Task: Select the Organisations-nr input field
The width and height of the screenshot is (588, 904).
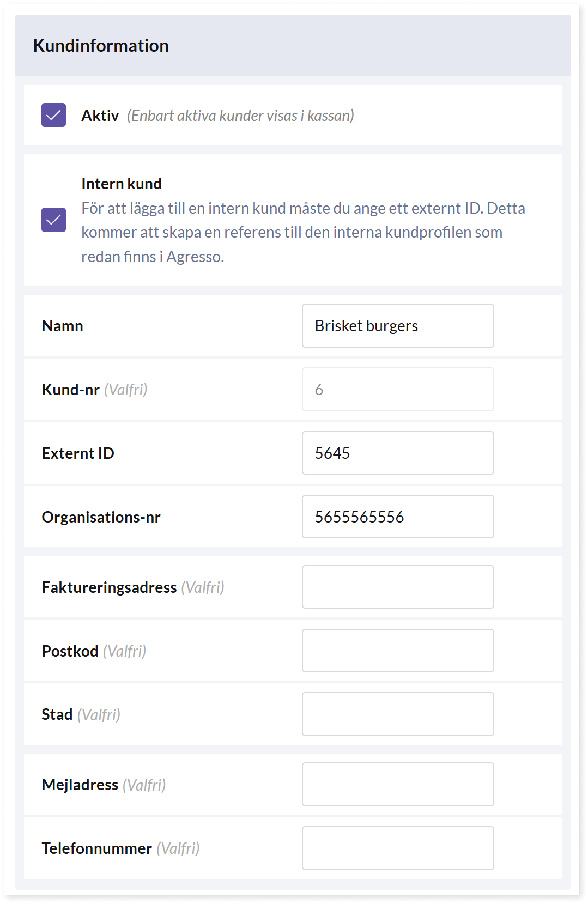Action: tap(398, 517)
